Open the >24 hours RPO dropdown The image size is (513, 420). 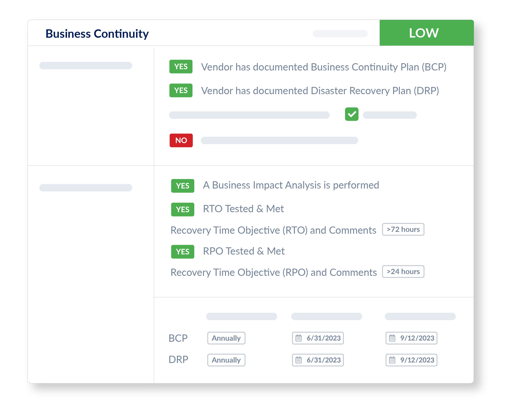point(403,272)
